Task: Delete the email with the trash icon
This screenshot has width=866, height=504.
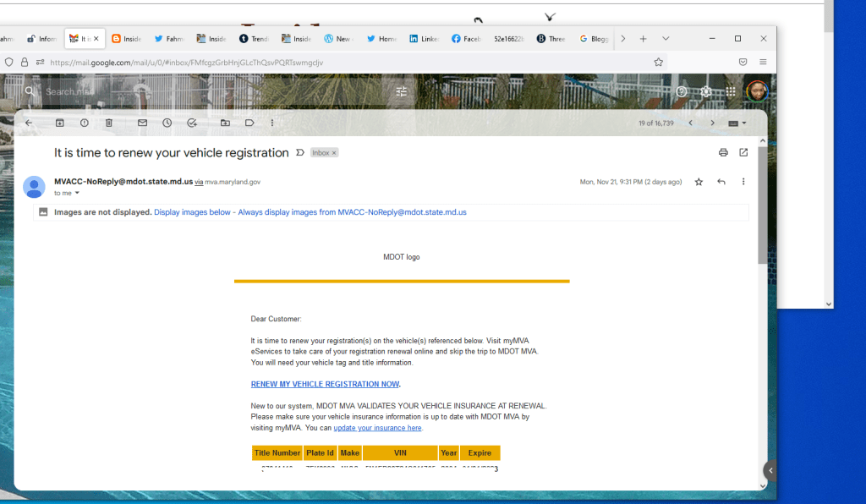Action: click(109, 123)
